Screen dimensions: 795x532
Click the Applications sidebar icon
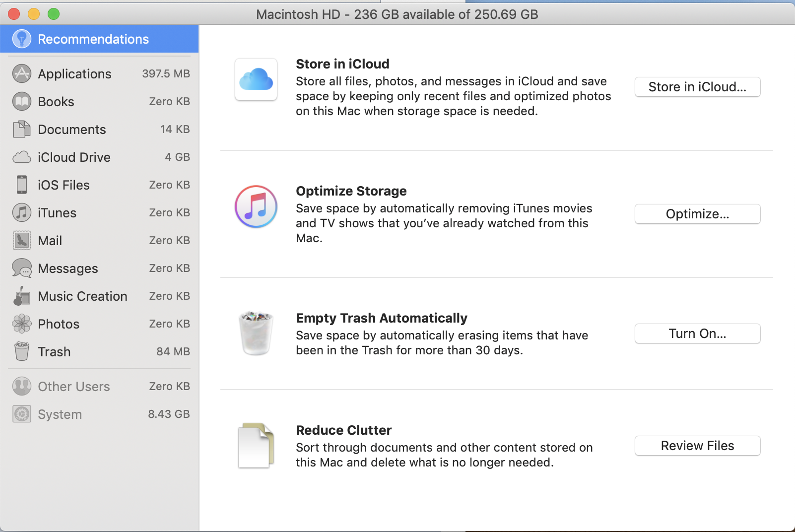pos(22,73)
